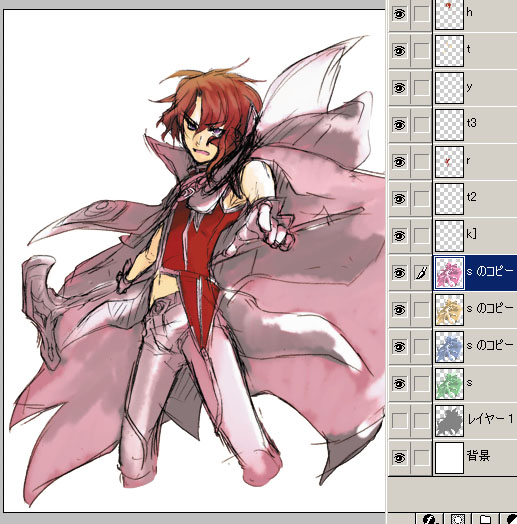Show the hidden レイヤー 1 layer
Viewport: 517px width, 524px height.
399,421
